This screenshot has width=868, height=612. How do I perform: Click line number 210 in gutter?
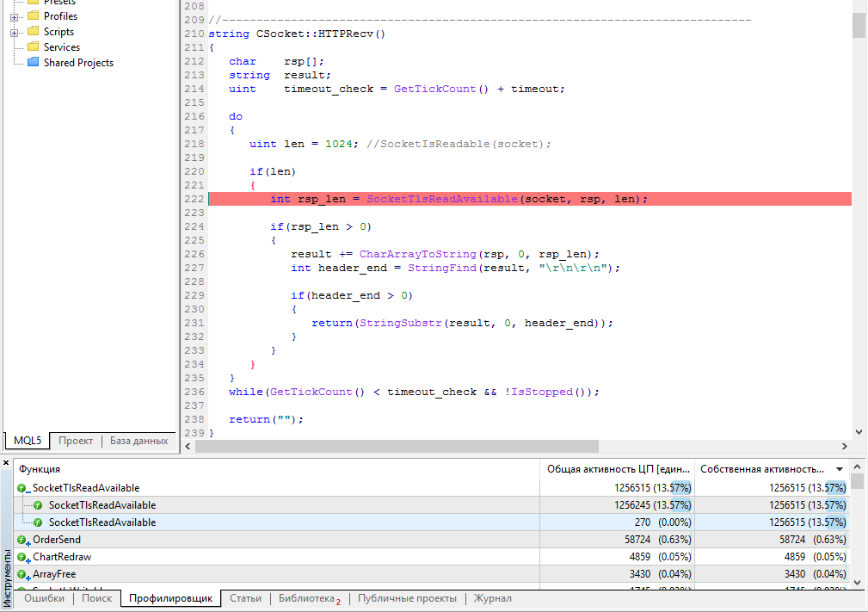pyautogui.click(x=194, y=34)
